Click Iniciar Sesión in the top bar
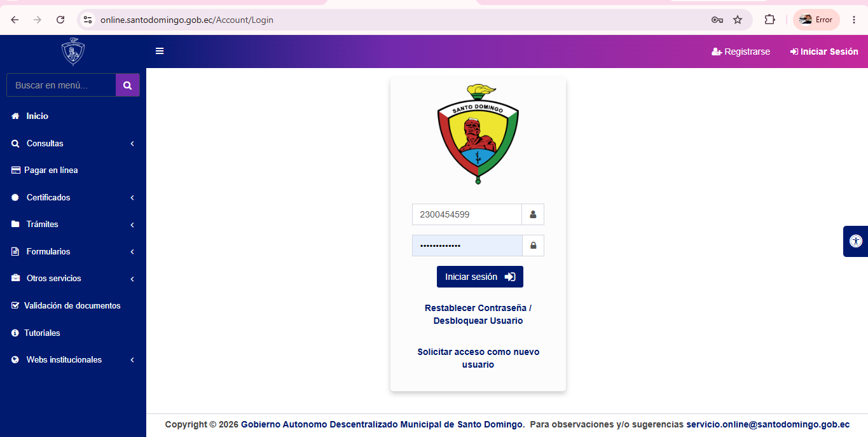Image resolution: width=868 pixels, height=437 pixels. [x=824, y=52]
